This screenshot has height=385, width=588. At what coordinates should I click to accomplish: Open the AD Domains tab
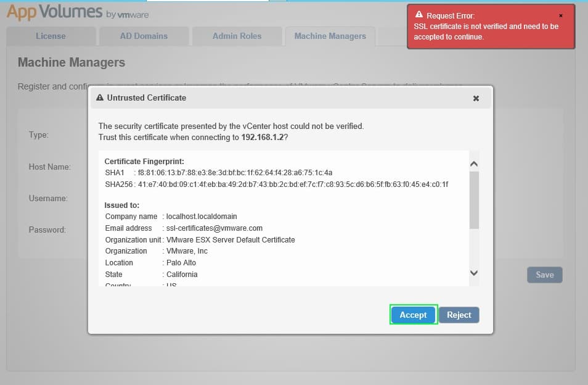tap(144, 36)
